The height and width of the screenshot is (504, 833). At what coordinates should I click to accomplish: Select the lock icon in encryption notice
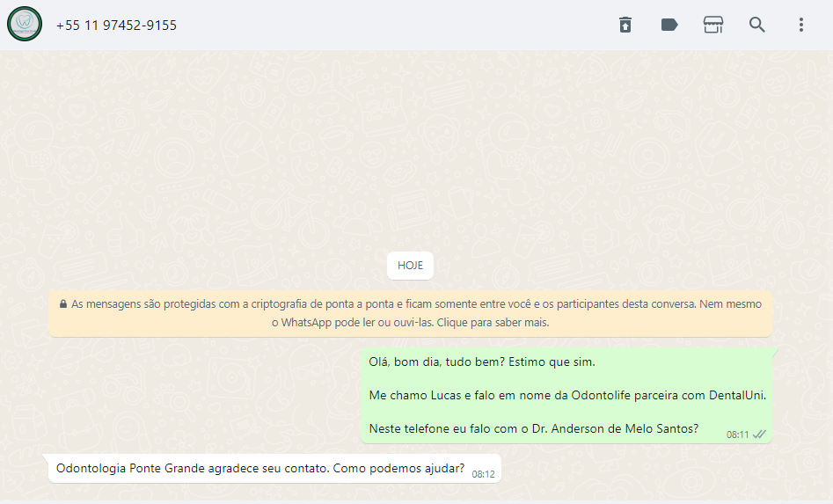pos(63,304)
